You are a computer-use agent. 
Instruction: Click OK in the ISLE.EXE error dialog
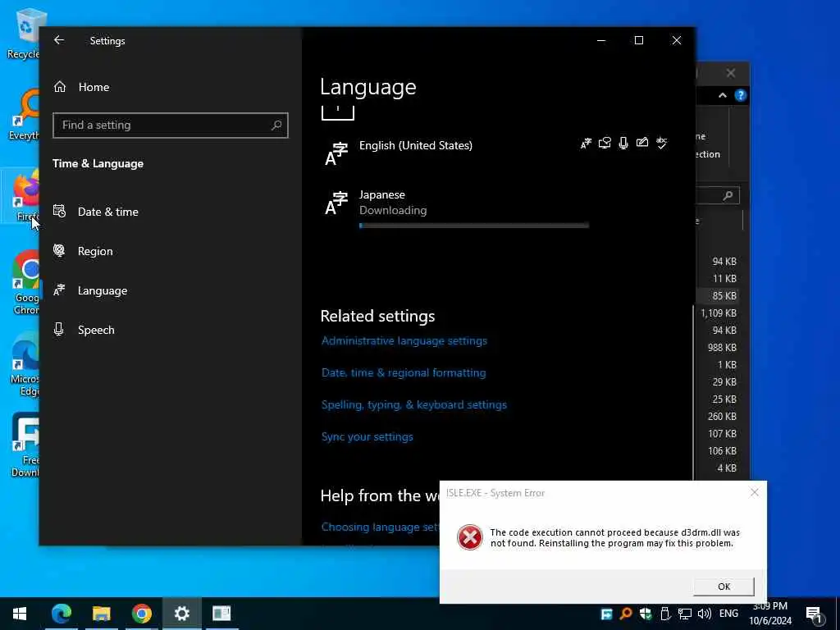click(724, 586)
